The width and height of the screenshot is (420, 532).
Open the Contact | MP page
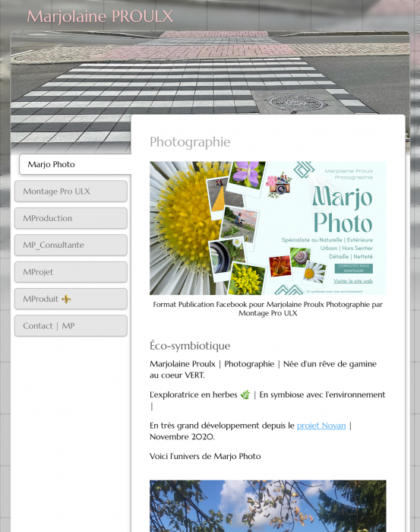[x=71, y=326]
